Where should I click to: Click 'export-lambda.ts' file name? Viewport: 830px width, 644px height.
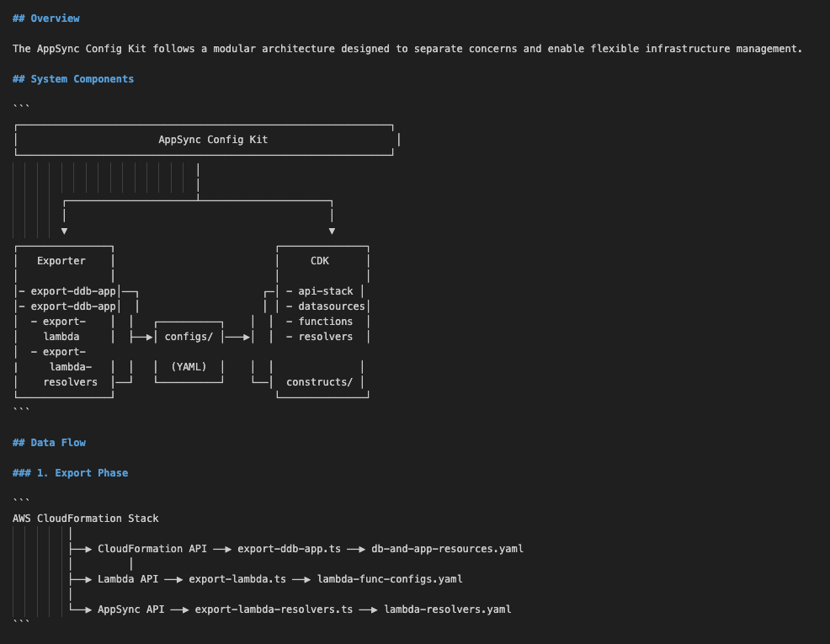pos(237,579)
